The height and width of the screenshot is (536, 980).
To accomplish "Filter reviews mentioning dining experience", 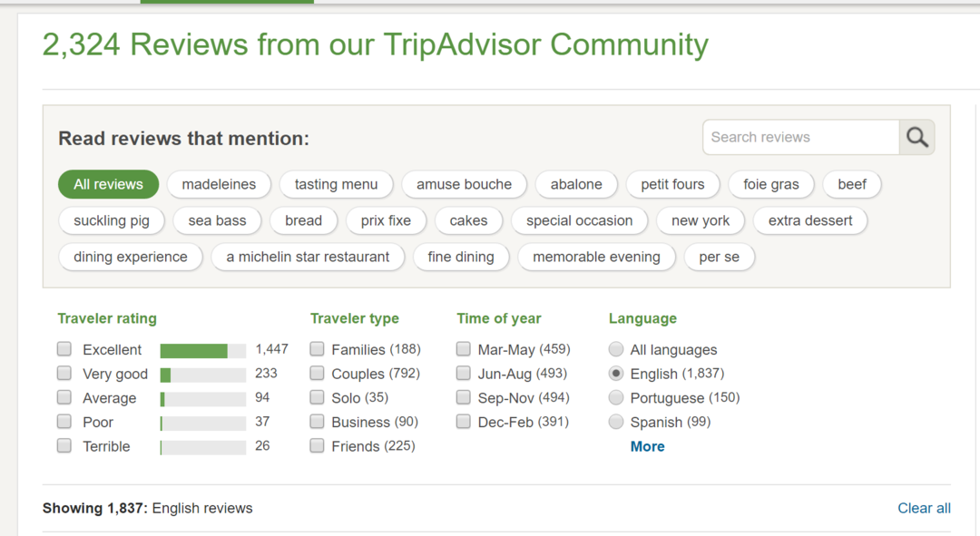I will (x=131, y=257).
